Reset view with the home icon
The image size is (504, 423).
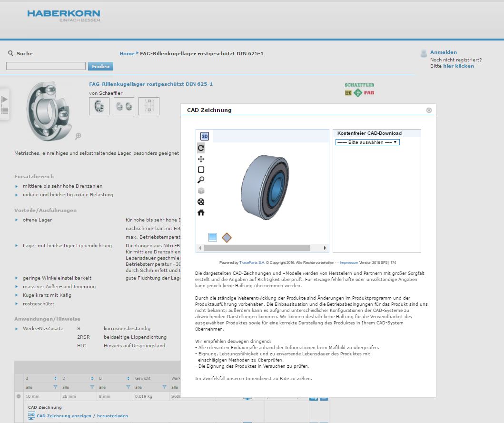pos(201,212)
